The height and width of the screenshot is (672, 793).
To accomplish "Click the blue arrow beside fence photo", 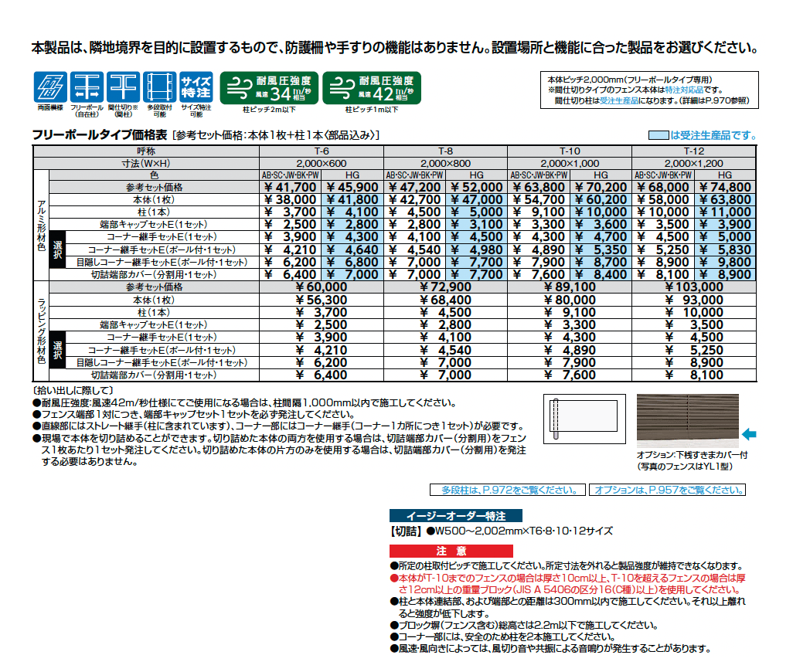I will coord(749,434).
